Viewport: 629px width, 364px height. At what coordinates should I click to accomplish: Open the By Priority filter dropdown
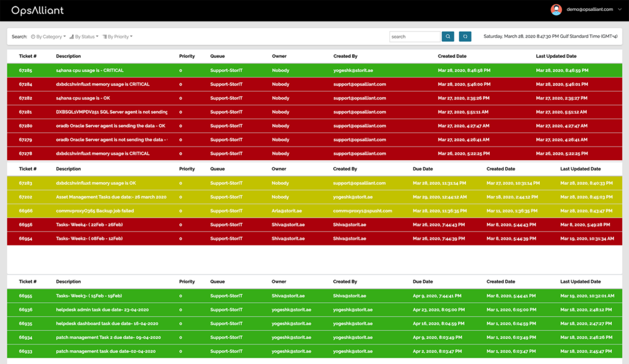(x=117, y=37)
